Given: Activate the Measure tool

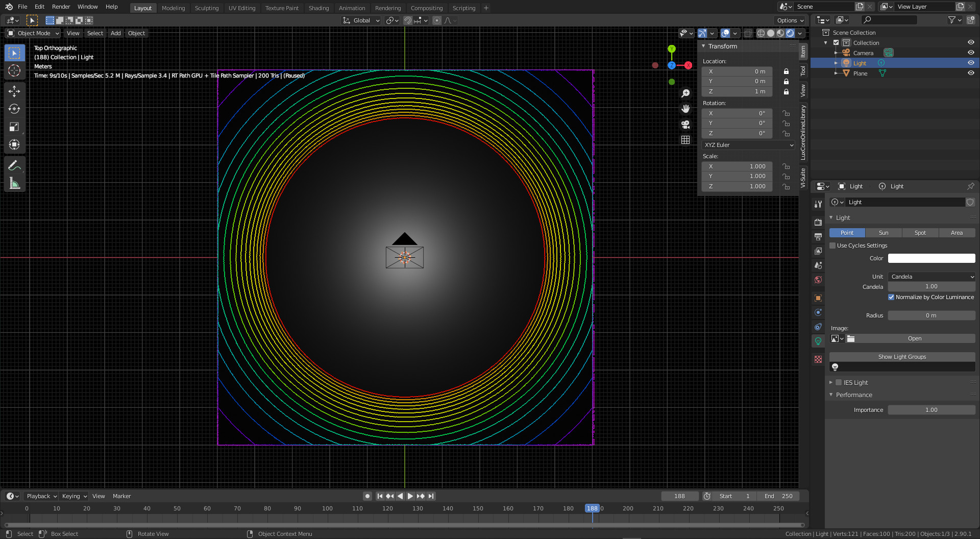Looking at the screenshot, I should pyautogui.click(x=14, y=183).
